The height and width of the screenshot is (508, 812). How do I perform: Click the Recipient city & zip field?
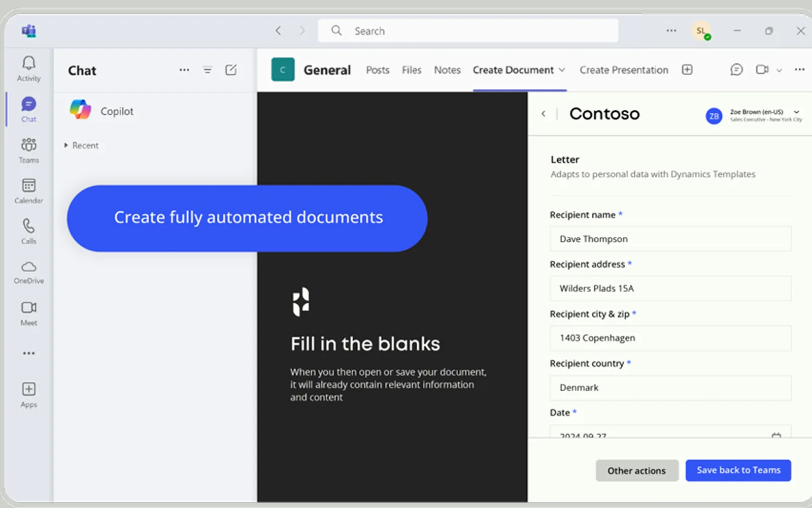[670, 338]
